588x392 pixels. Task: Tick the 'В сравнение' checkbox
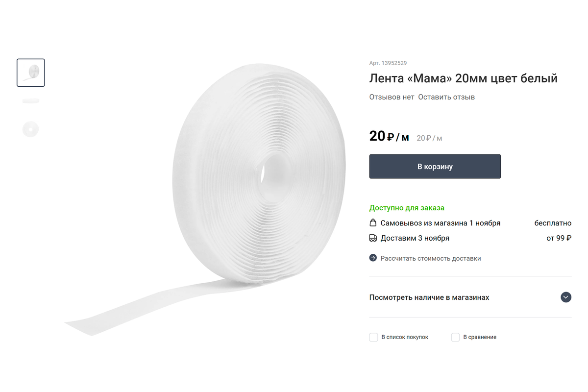[x=455, y=337]
